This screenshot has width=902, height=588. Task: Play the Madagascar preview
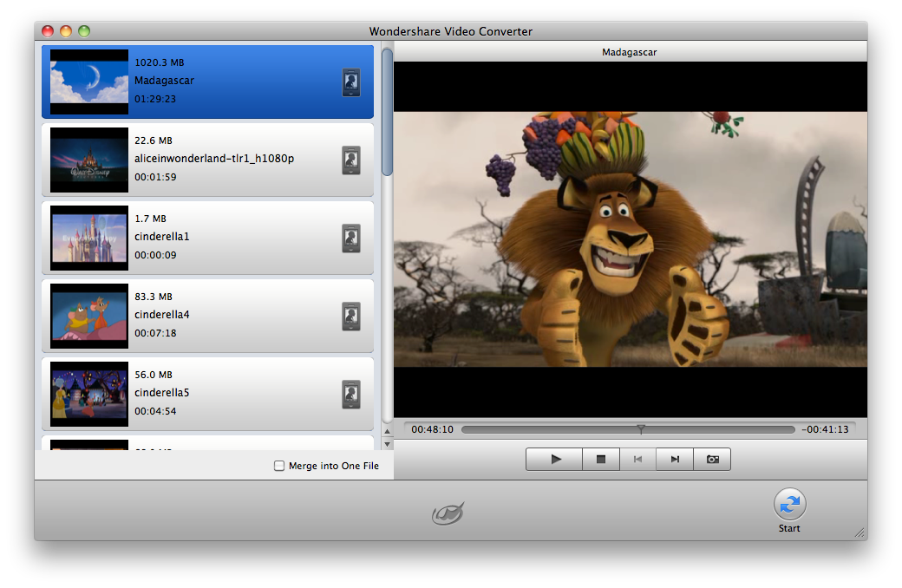pyautogui.click(x=554, y=459)
